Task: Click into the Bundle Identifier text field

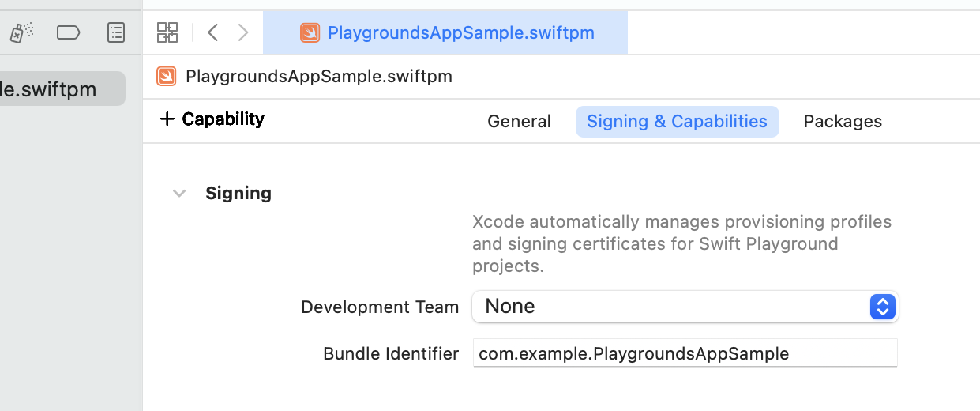Action: point(684,353)
